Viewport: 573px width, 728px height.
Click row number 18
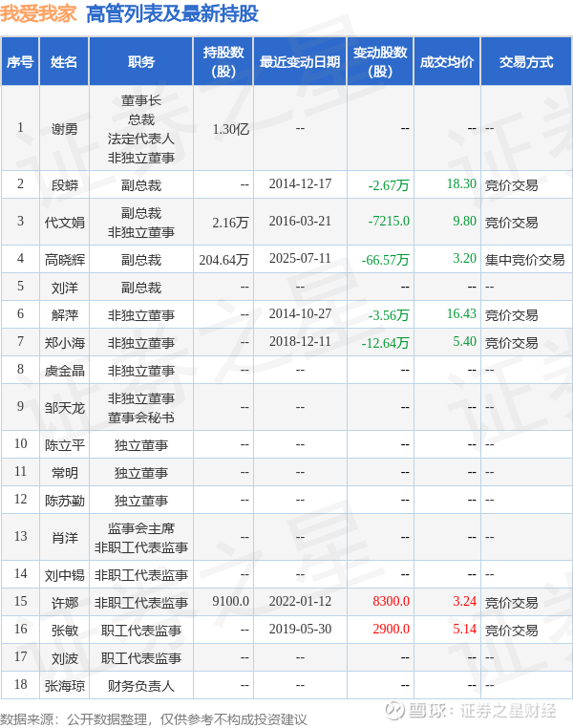coord(20,685)
